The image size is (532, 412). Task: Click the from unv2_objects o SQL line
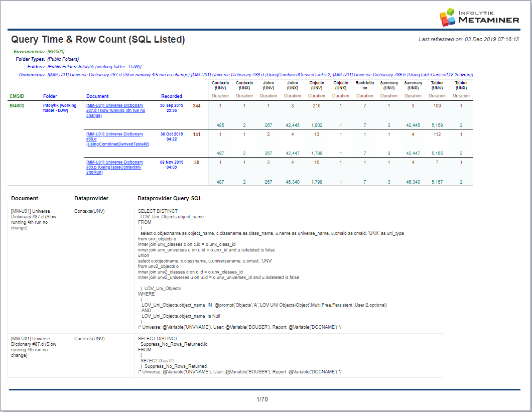(158, 266)
